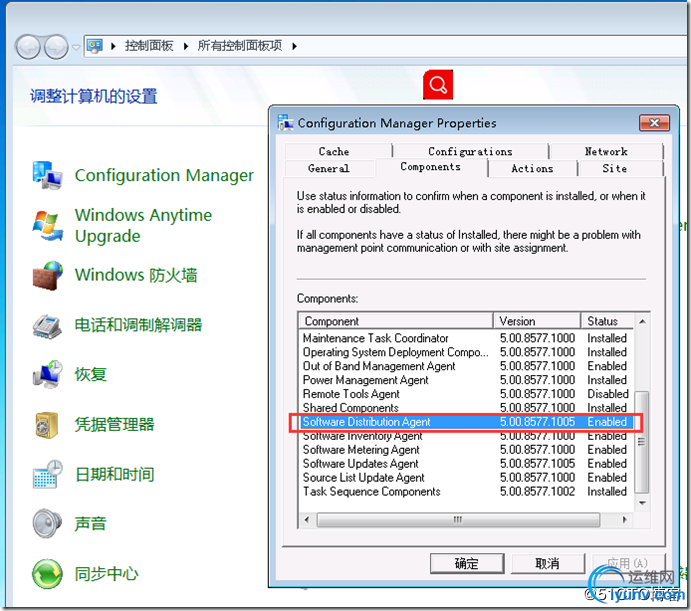Open the 日期和时间 link

click(114, 474)
